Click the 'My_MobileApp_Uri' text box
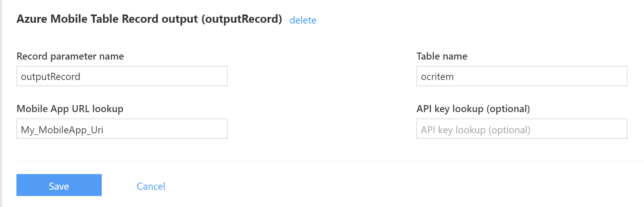The width and height of the screenshot is (644, 207). (x=122, y=129)
